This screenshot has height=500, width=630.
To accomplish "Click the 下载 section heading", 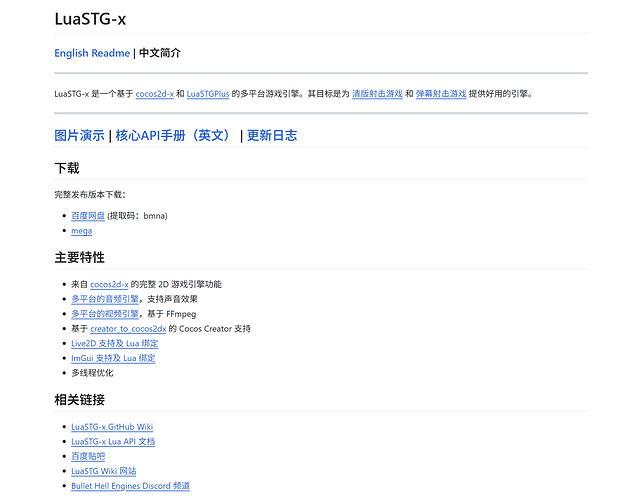I will pyautogui.click(x=67, y=168).
